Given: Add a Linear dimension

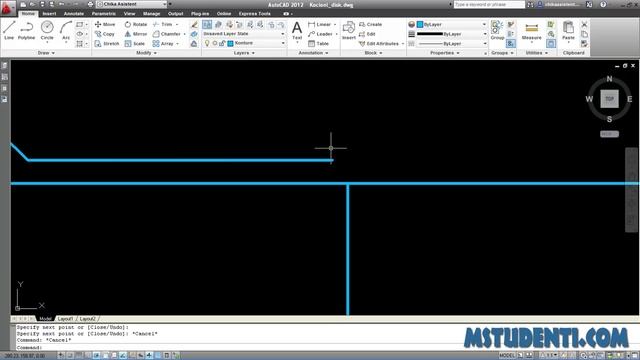Looking at the screenshot, I should [x=320, y=24].
